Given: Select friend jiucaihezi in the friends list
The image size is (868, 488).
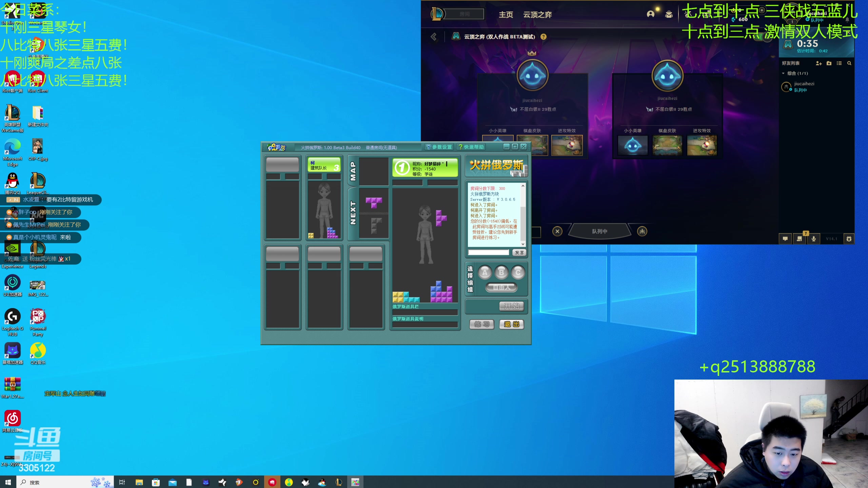Looking at the screenshot, I should [x=817, y=87].
